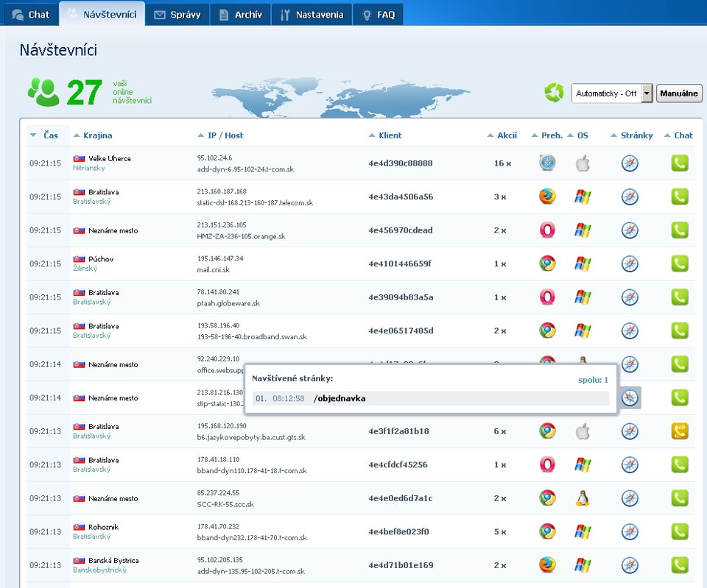Image resolution: width=707 pixels, height=588 pixels.
Task: Open the Automaticky - Off dropdown
Action: (647, 93)
